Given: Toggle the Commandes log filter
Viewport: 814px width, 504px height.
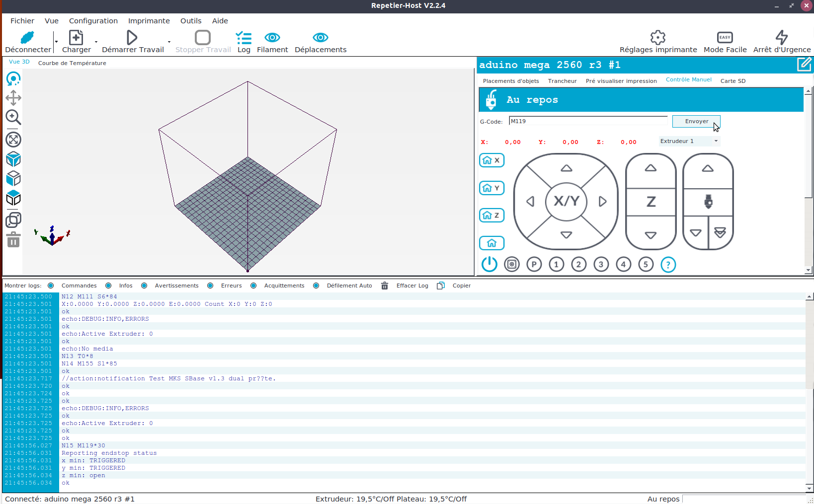Looking at the screenshot, I should [51, 286].
